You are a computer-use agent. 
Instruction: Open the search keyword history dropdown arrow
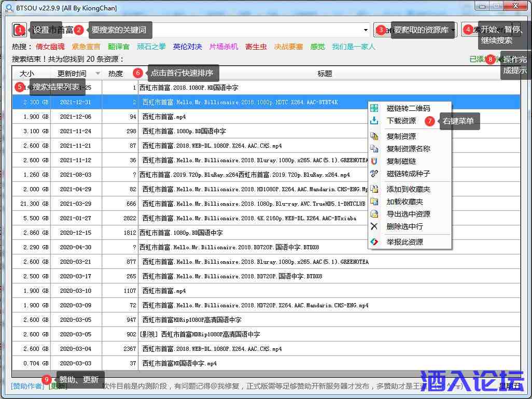(x=366, y=30)
